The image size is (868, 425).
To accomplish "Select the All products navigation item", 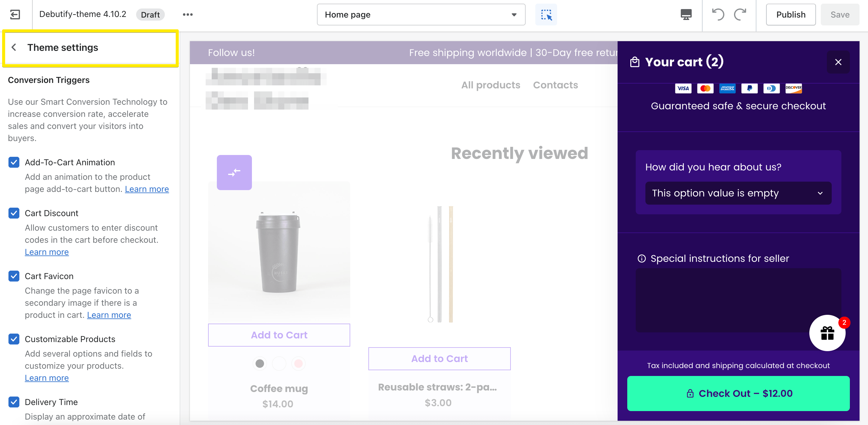I will [x=491, y=85].
